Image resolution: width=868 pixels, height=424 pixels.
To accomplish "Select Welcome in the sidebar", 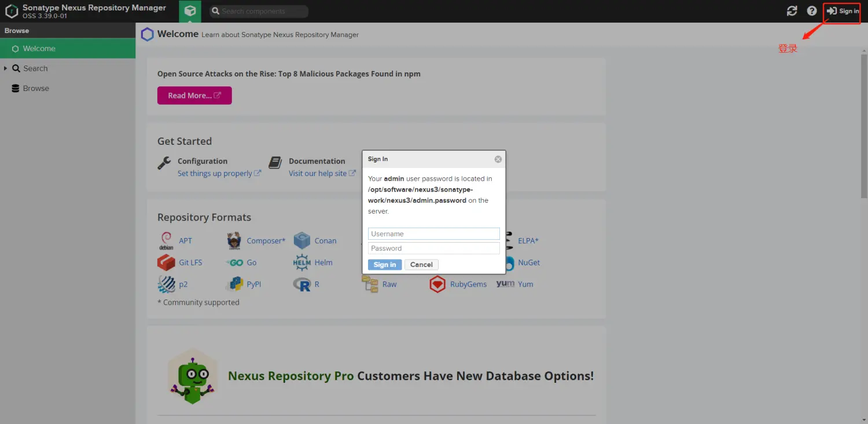I will 39,49.
